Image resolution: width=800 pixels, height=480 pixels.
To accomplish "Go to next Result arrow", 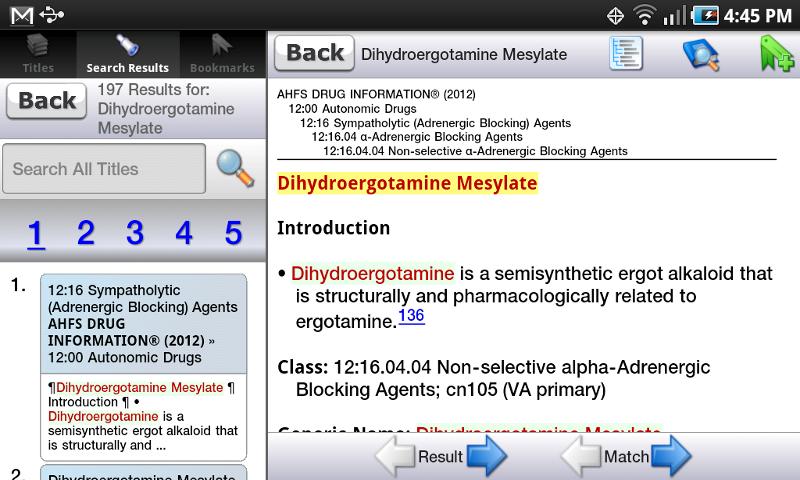I will click(x=487, y=456).
